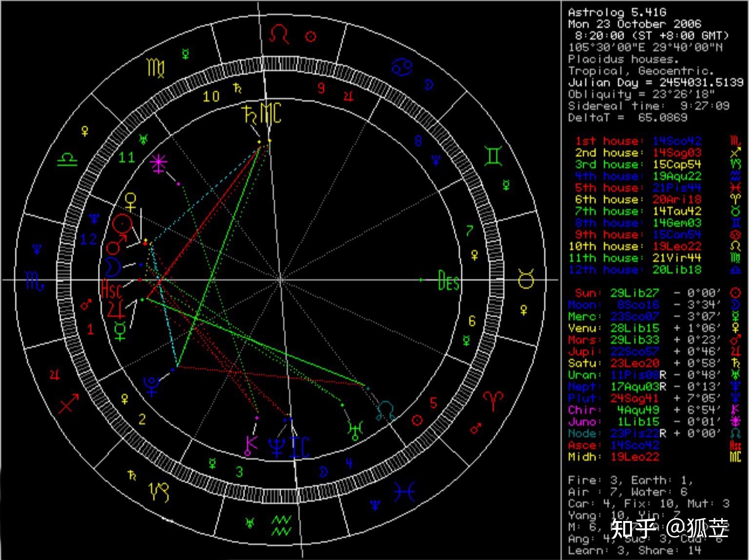
Task: Click the 'Fire: 3, Earth: 1,' summary line
Action: click(x=631, y=480)
